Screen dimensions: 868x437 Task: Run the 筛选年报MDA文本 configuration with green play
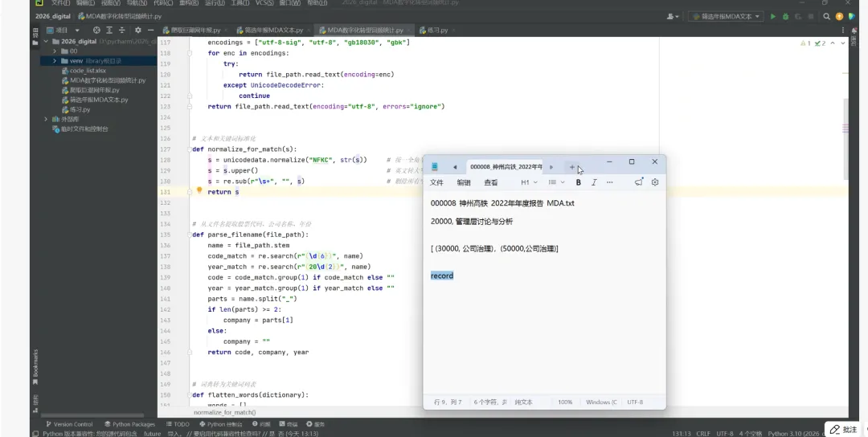coord(773,17)
